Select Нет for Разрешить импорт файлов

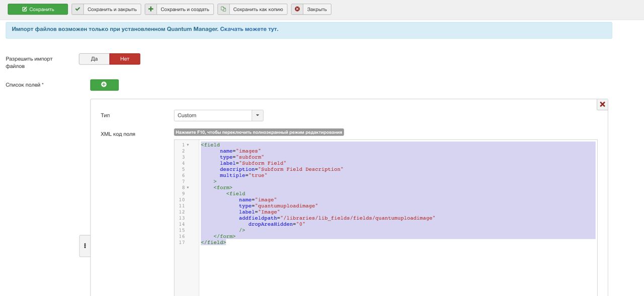(x=125, y=59)
